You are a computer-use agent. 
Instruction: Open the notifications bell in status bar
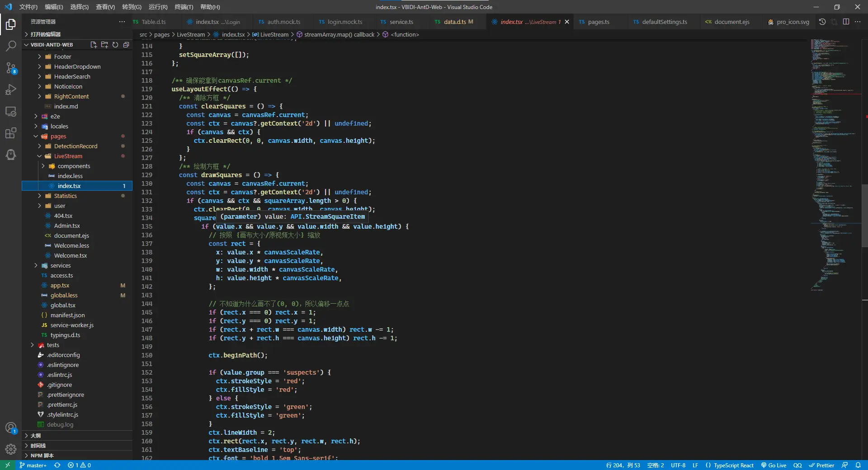pos(858,465)
